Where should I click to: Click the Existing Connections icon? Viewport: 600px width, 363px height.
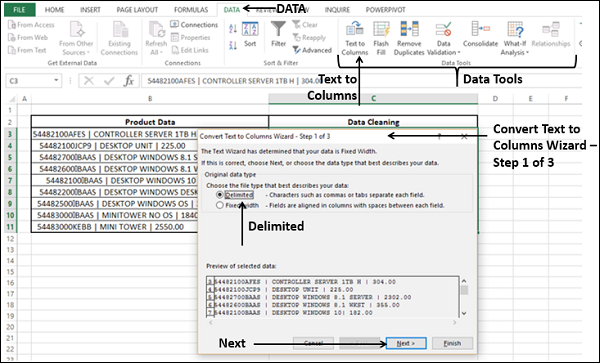pos(119,29)
